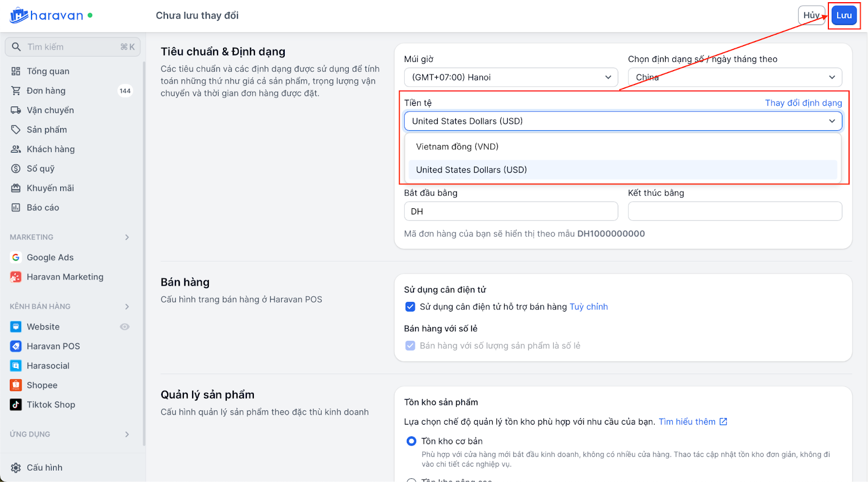Click the Harasocial icon
The width and height of the screenshot is (868, 482).
pos(16,366)
